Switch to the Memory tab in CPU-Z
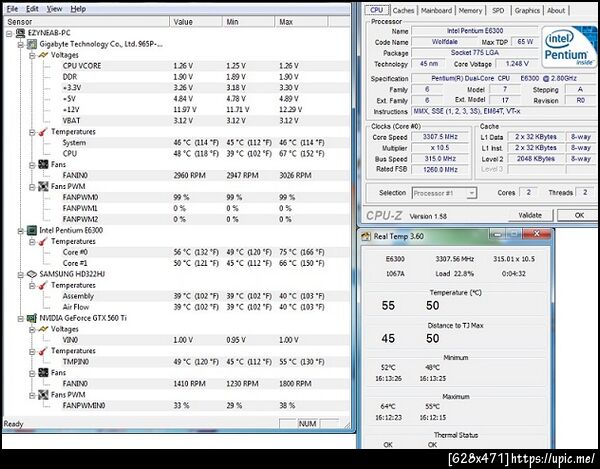Image resolution: width=600 pixels, height=469 pixels. (470, 11)
